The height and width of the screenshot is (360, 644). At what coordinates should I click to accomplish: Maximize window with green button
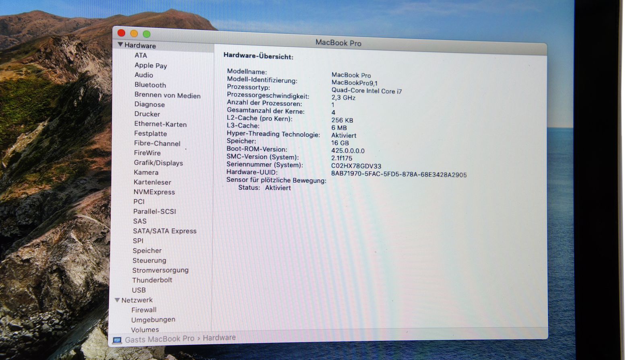[147, 35]
